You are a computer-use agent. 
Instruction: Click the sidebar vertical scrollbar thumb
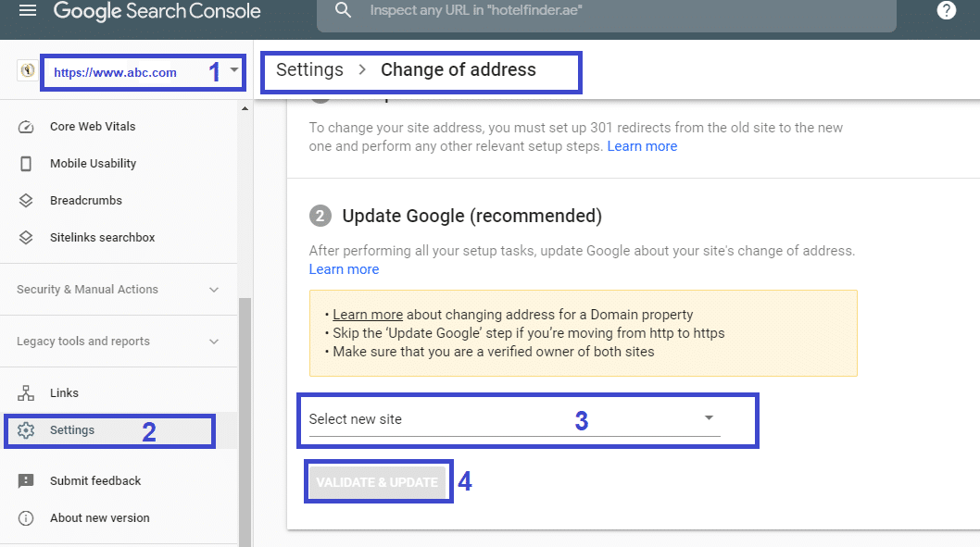(x=245, y=422)
